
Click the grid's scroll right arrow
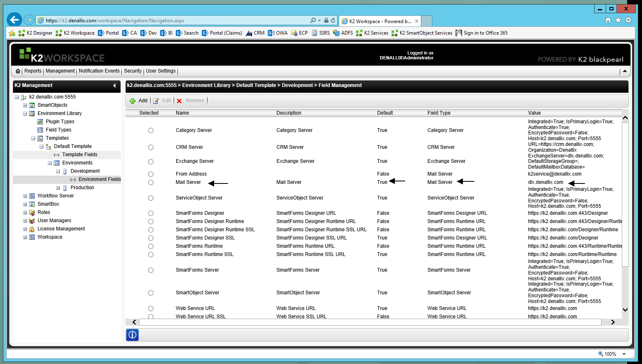(613, 322)
